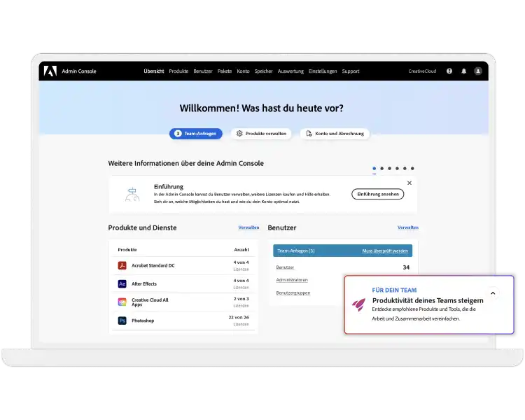Switch to the Benutzer tab
The width and height of the screenshot is (525, 420).
point(203,71)
